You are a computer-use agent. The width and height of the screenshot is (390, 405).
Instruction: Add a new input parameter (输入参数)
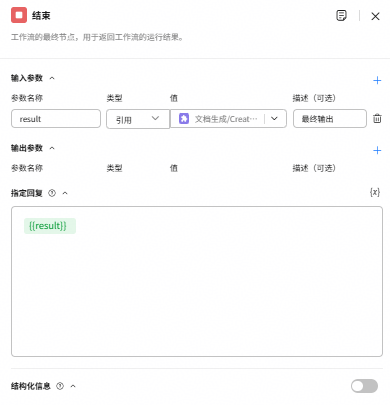377,80
